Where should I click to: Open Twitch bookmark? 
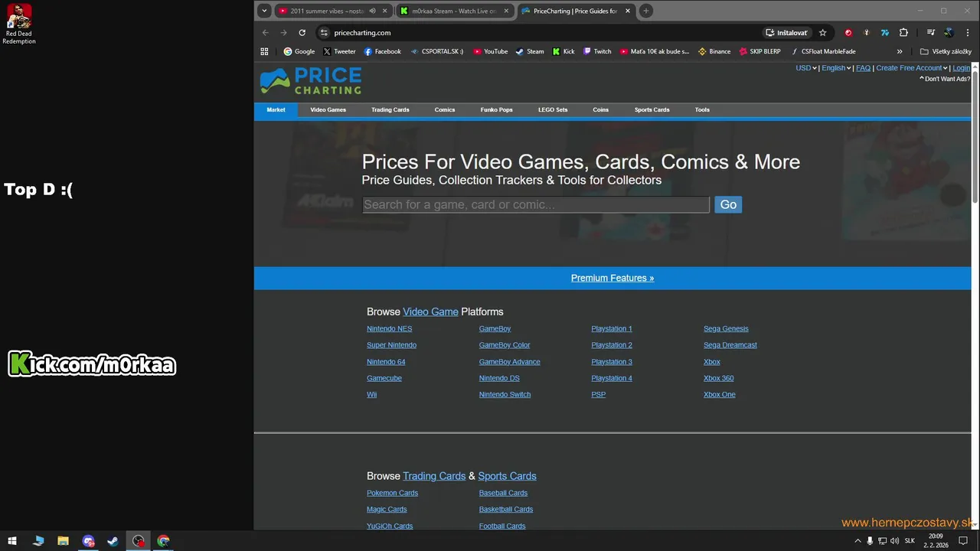point(597,51)
